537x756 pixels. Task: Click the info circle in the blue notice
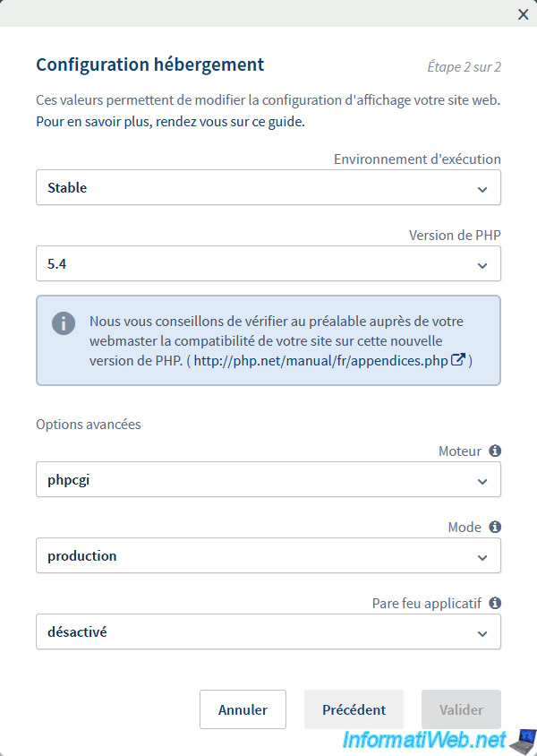64,323
